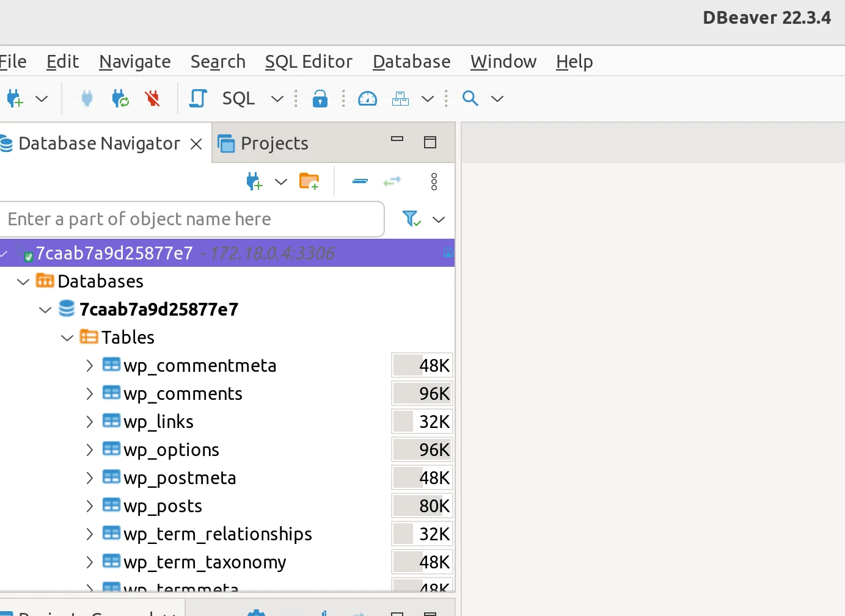Open the search tool in the toolbar
The width and height of the screenshot is (845, 616).
[x=470, y=98]
